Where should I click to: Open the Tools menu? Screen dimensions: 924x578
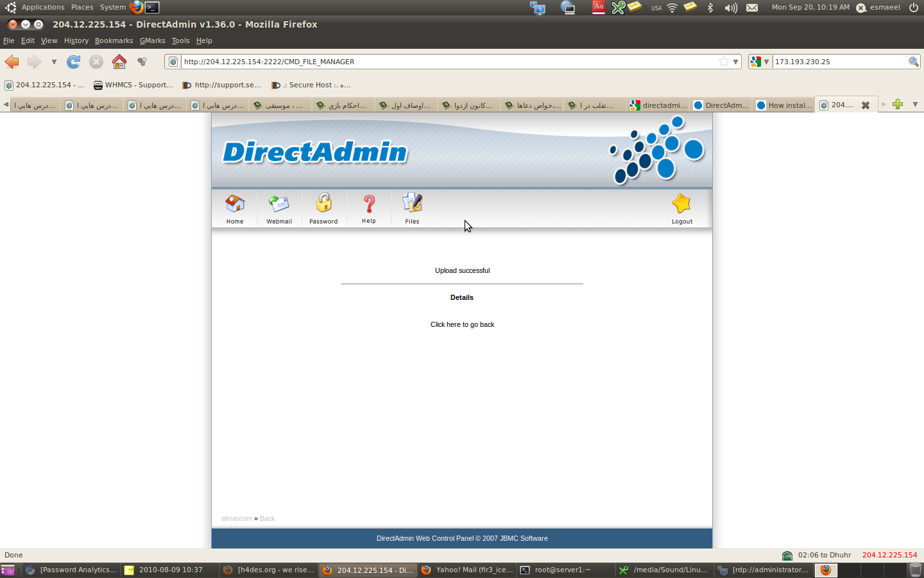pyautogui.click(x=180, y=40)
